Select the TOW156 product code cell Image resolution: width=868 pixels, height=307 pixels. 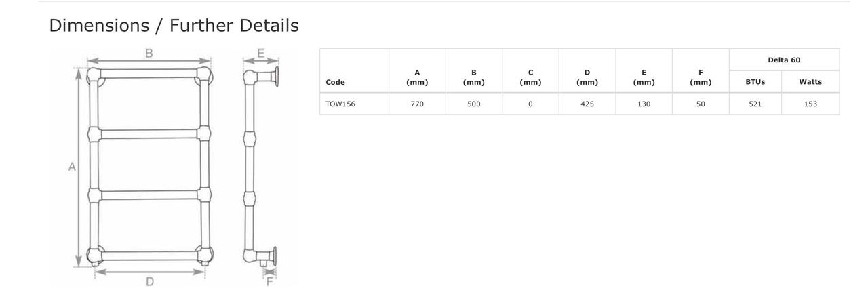click(x=340, y=104)
